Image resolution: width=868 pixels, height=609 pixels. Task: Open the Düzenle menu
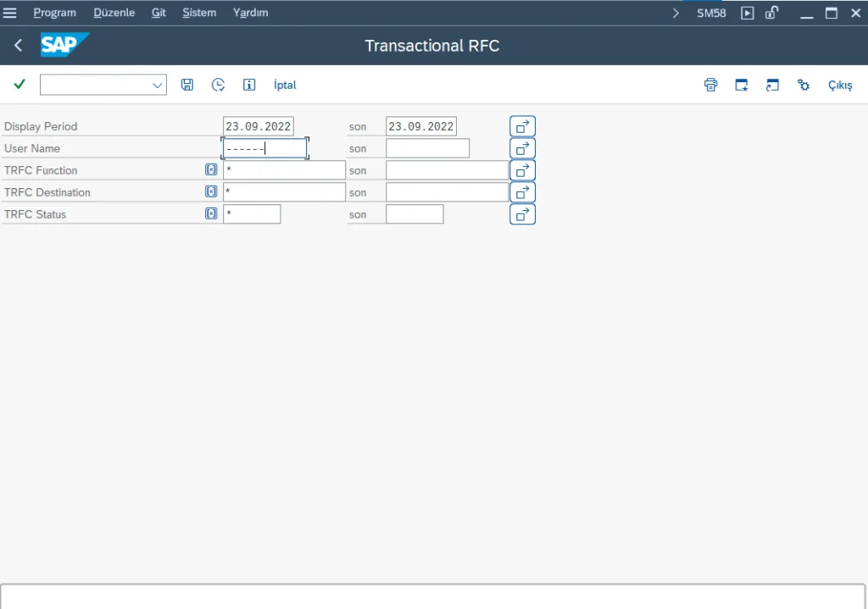[114, 13]
